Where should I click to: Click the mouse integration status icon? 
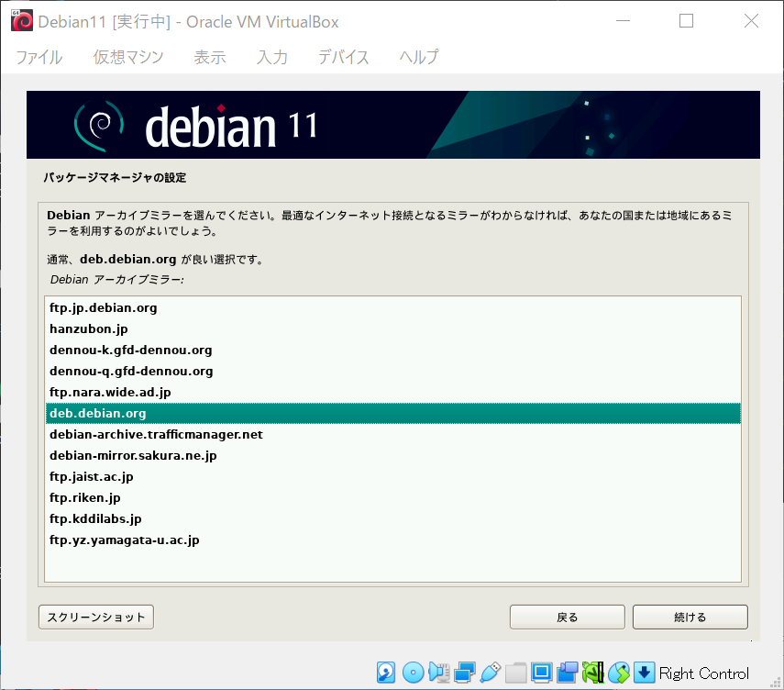click(x=619, y=673)
